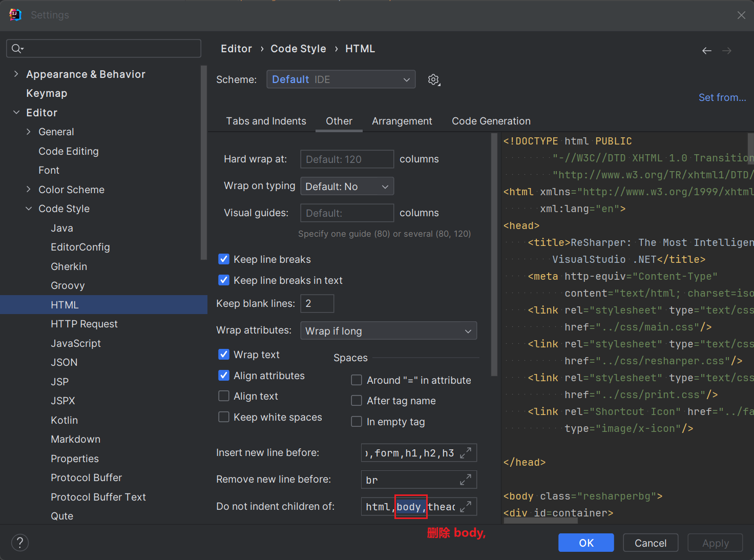Select JSON in the tree
Image resolution: width=754 pixels, height=560 pixels.
pos(64,362)
